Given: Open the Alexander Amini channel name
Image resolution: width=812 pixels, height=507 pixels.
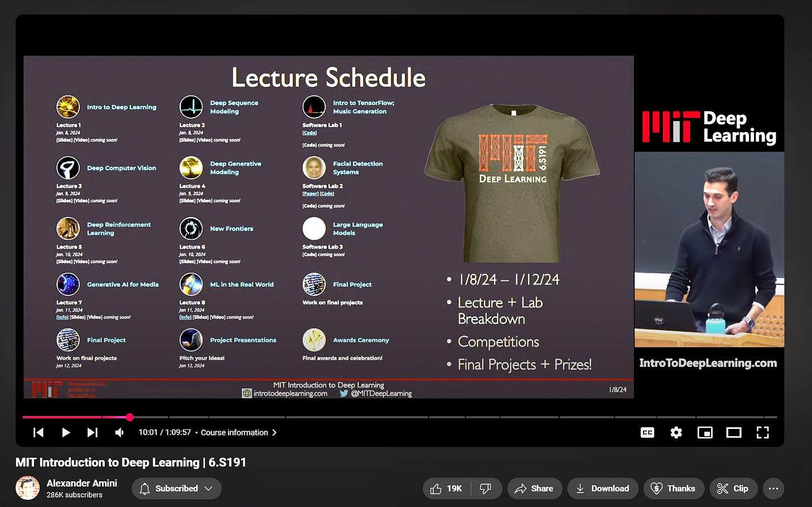Looking at the screenshot, I should click(x=81, y=483).
